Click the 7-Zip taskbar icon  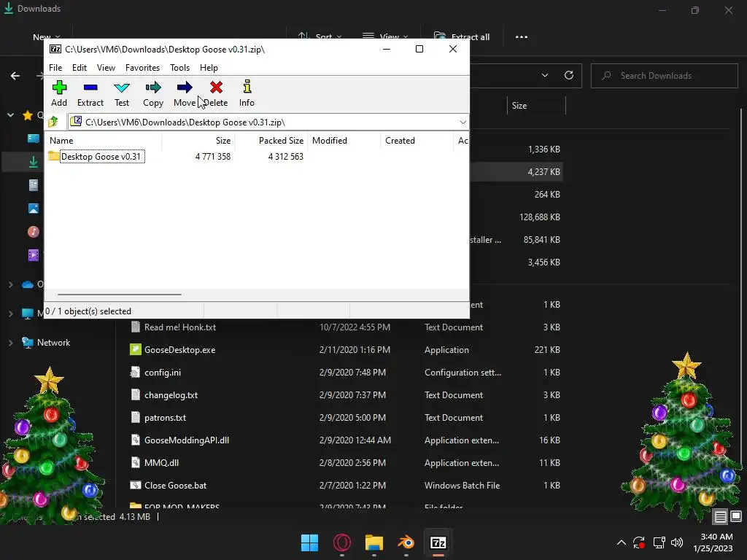[438, 542]
